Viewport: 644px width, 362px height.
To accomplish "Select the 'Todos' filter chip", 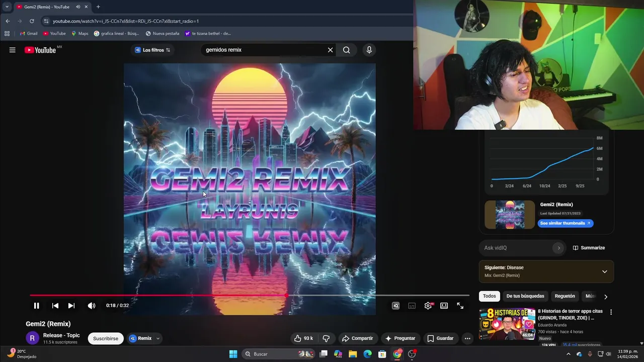I will coord(490,296).
